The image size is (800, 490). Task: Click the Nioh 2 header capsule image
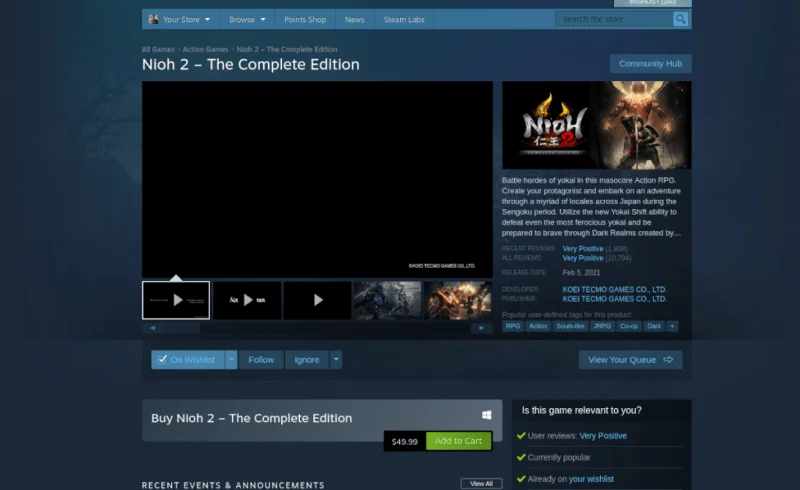[597, 125]
